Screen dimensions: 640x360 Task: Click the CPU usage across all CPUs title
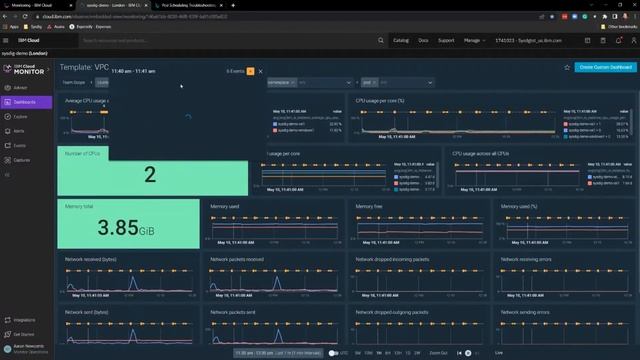tap(480, 153)
